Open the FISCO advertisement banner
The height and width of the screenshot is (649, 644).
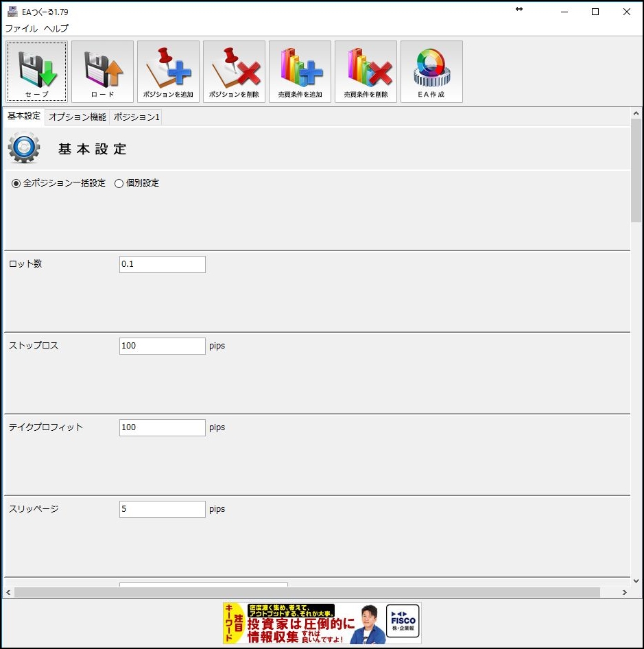[x=322, y=624]
